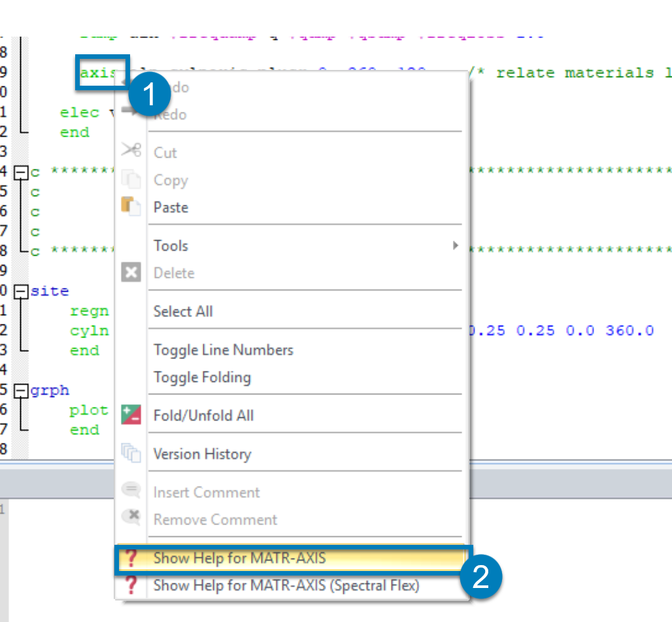Expand the Tools submenu arrow
The width and height of the screenshot is (672, 622).
point(455,245)
